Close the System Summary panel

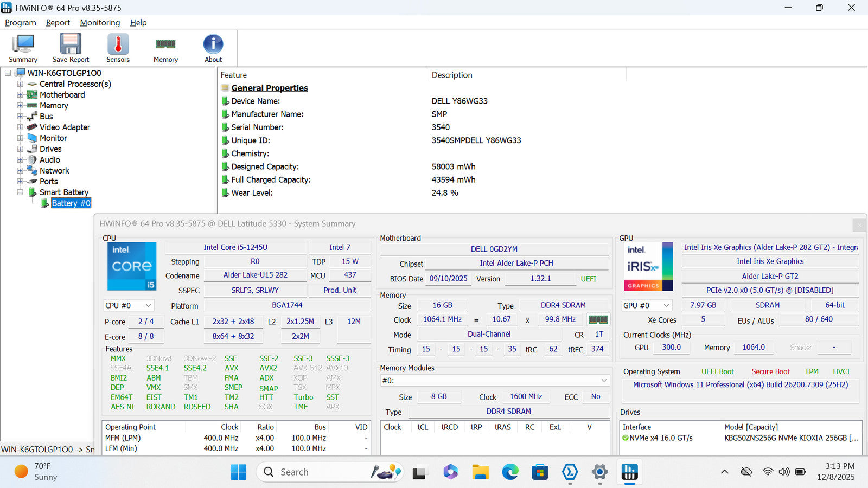(859, 224)
